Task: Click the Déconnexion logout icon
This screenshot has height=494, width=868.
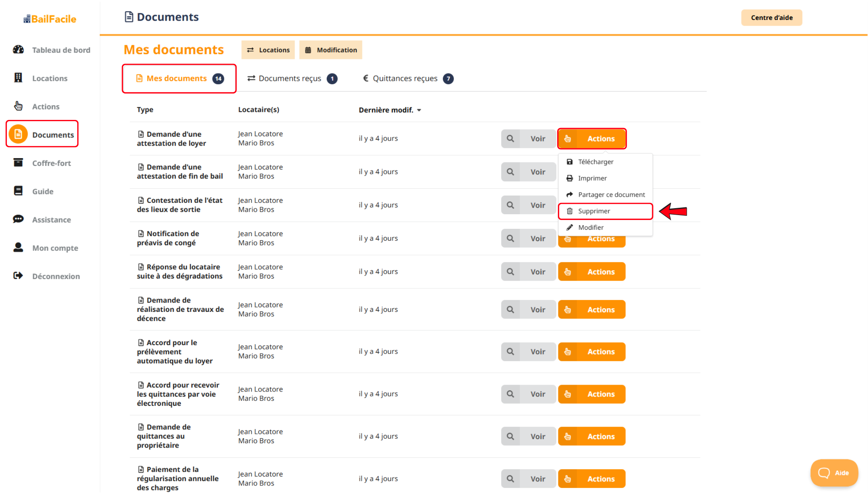Action: tap(18, 276)
